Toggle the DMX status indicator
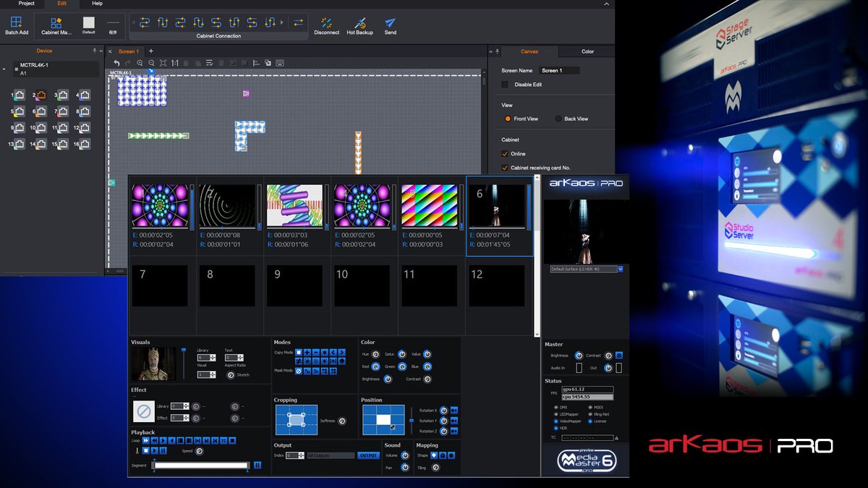 coord(556,407)
